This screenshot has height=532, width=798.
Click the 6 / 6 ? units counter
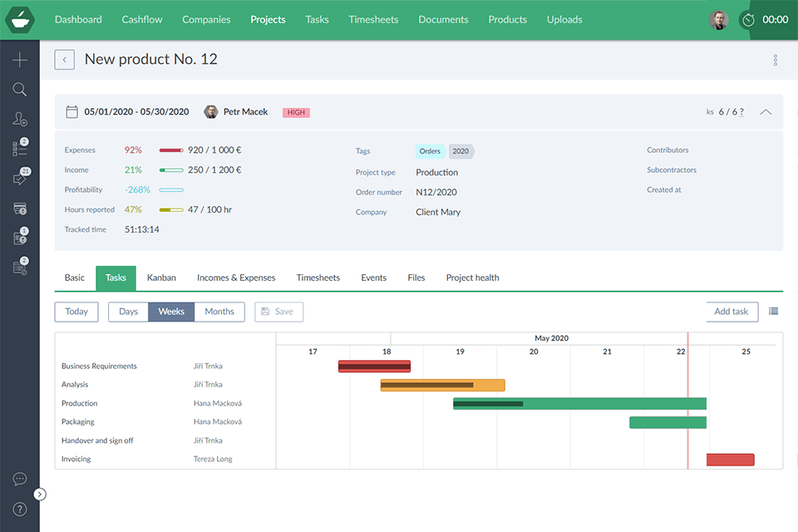point(731,111)
